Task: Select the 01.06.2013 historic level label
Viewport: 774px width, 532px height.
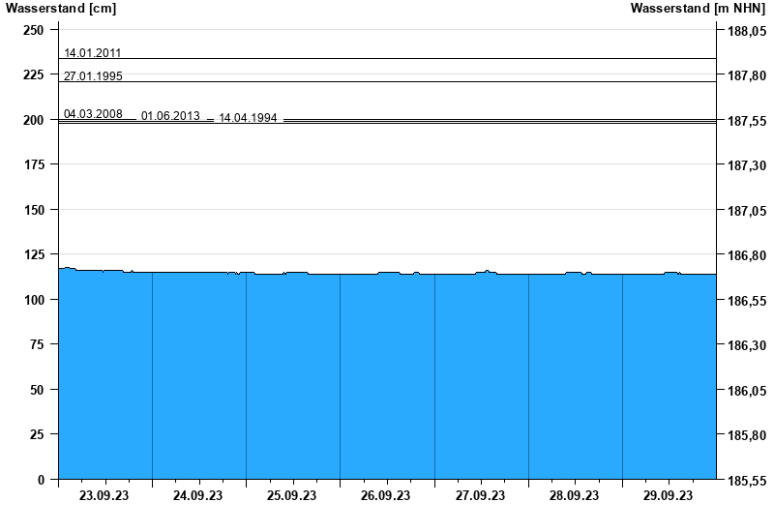Action: point(170,116)
